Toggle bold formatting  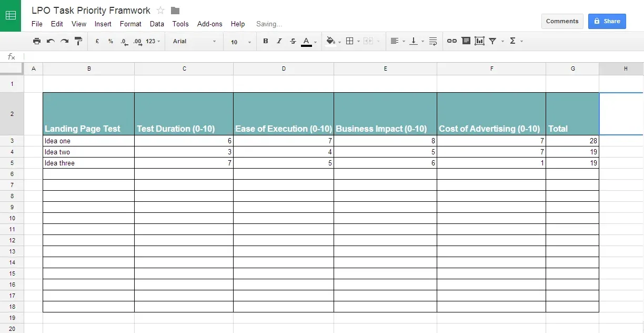coord(265,41)
